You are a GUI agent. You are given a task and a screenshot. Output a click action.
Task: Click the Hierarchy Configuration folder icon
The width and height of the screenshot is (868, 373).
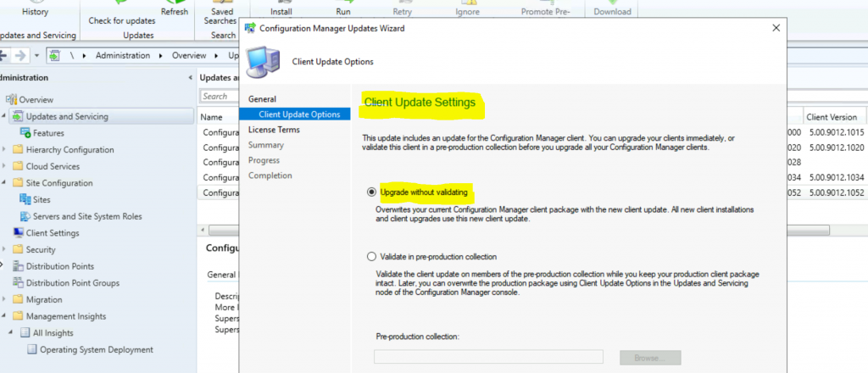pyautogui.click(x=19, y=149)
